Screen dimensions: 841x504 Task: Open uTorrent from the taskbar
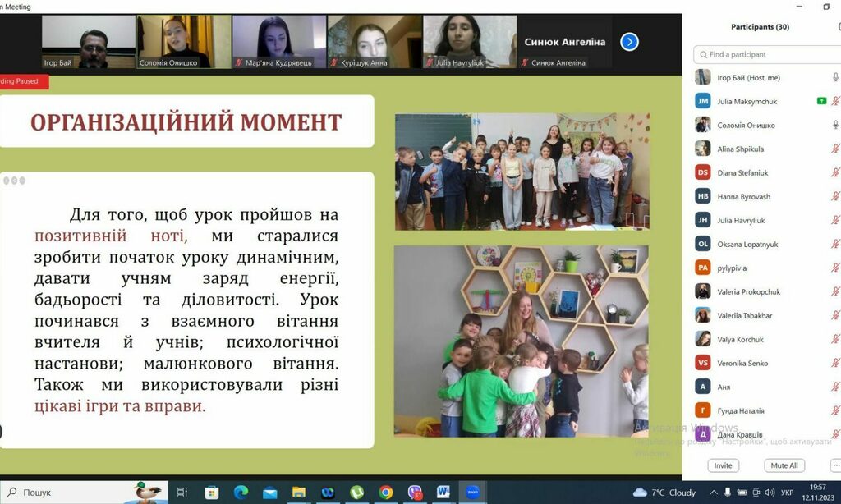click(357, 493)
